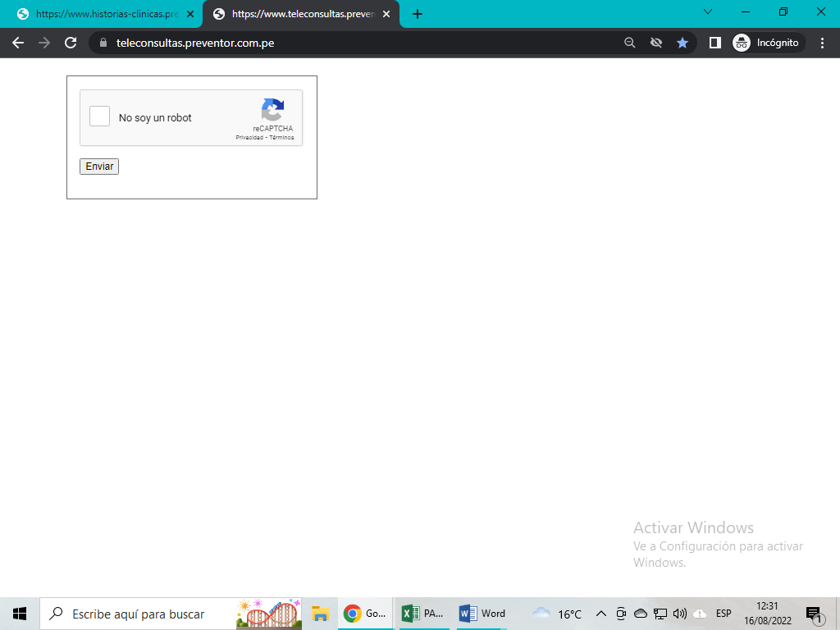This screenshot has height=630, width=840.
Task: Open the network tray icon
Action: 660,614
